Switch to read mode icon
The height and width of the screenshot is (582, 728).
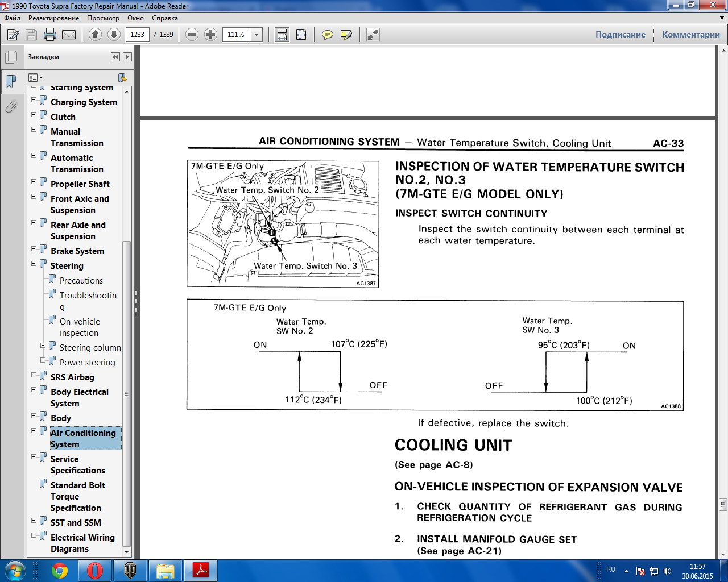[373, 35]
